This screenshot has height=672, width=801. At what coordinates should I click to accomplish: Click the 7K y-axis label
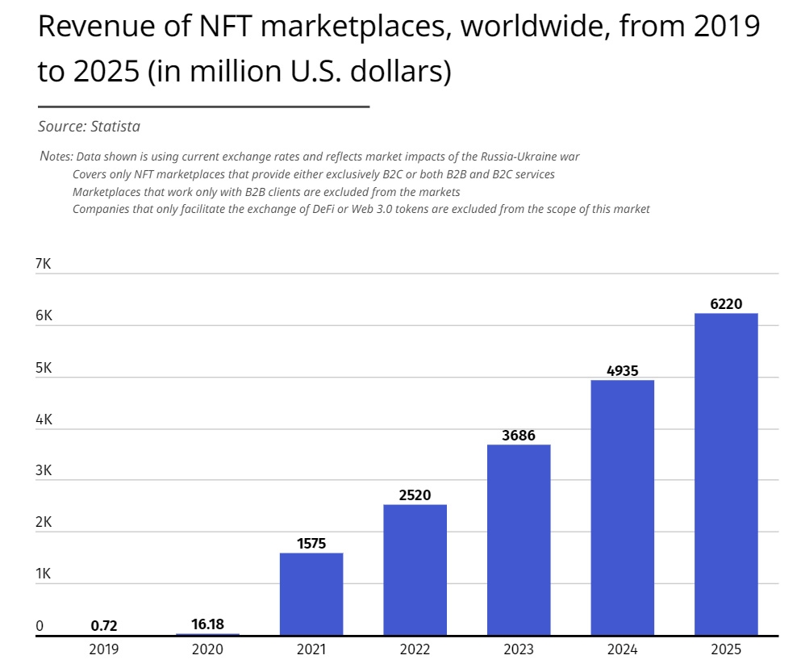click(x=44, y=265)
